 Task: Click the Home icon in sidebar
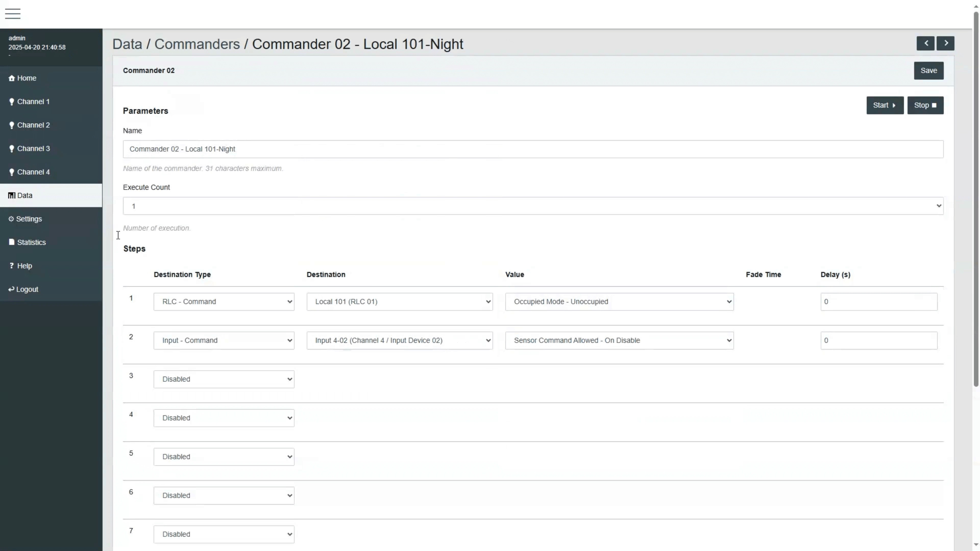pos(11,78)
